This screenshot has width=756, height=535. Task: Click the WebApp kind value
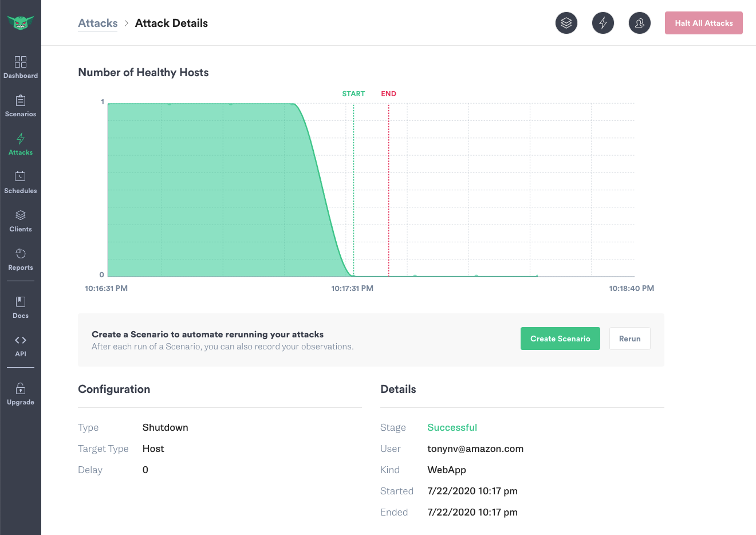[447, 470]
